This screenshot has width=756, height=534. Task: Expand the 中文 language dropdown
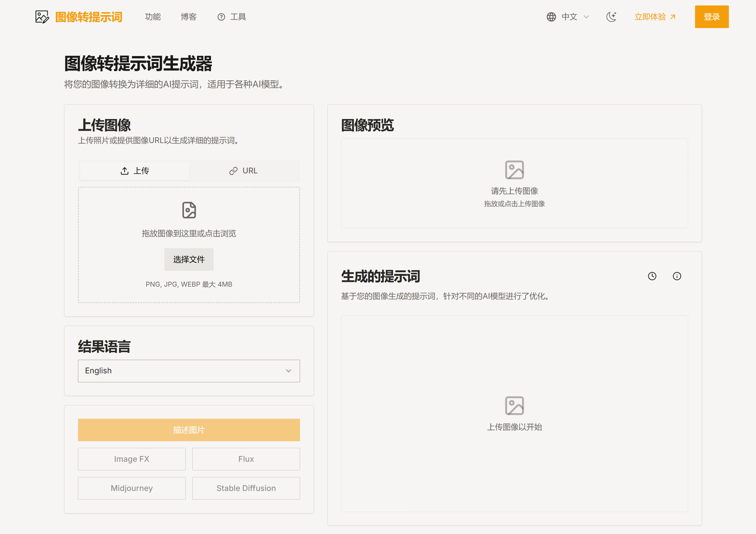pyautogui.click(x=575, y=17)
